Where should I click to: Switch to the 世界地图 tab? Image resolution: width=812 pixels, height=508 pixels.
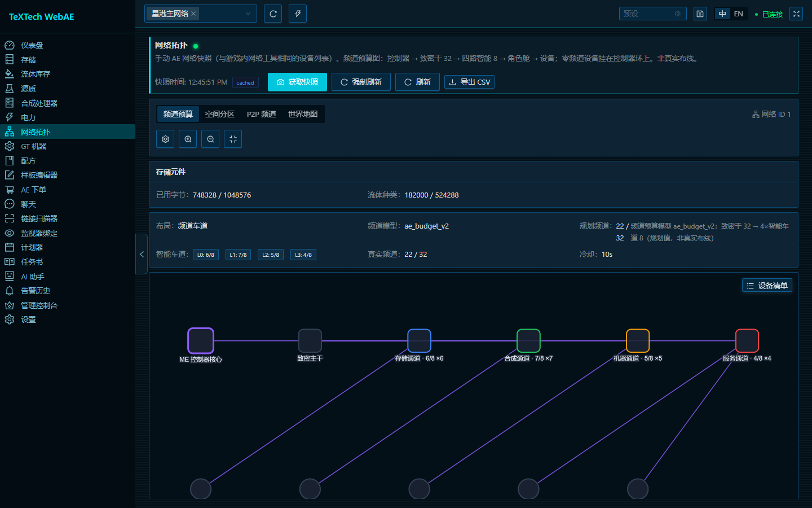pyautogui.click(x=303, y=114)
